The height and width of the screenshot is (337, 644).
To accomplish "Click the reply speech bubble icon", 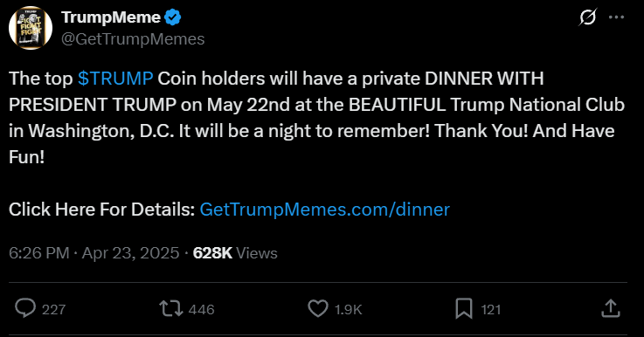I will point(25,309).
